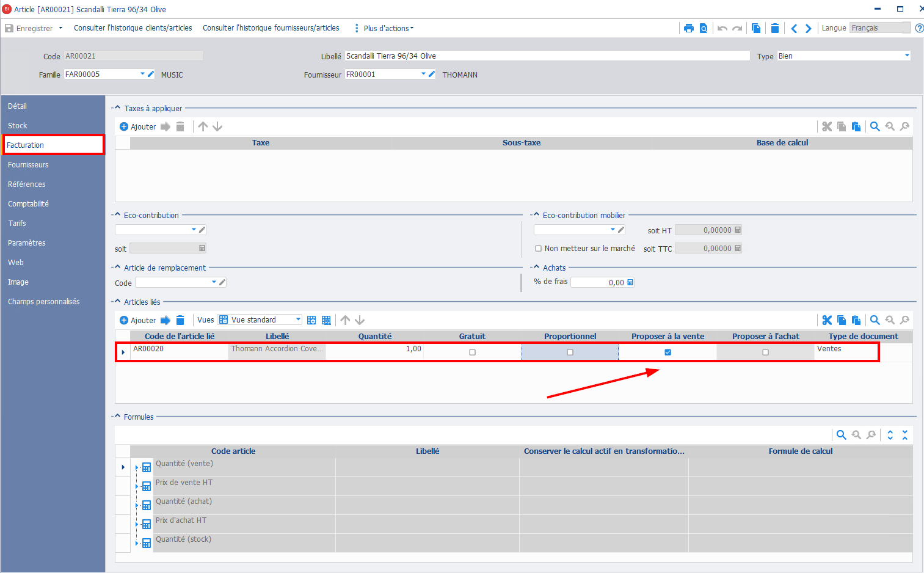This screenshot has height=573, width=924.
Task: Tick the Gratuit checkbox for AR00020
Action: click(472, 352)
